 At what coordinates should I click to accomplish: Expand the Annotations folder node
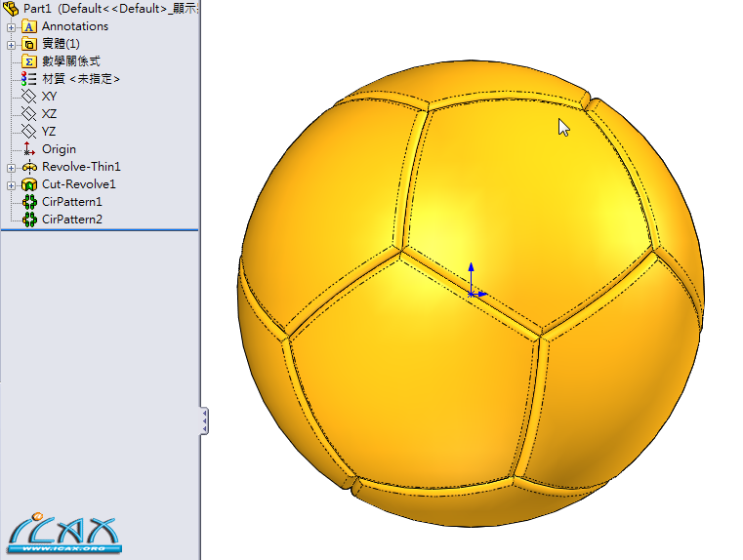(x=11, y=27)
